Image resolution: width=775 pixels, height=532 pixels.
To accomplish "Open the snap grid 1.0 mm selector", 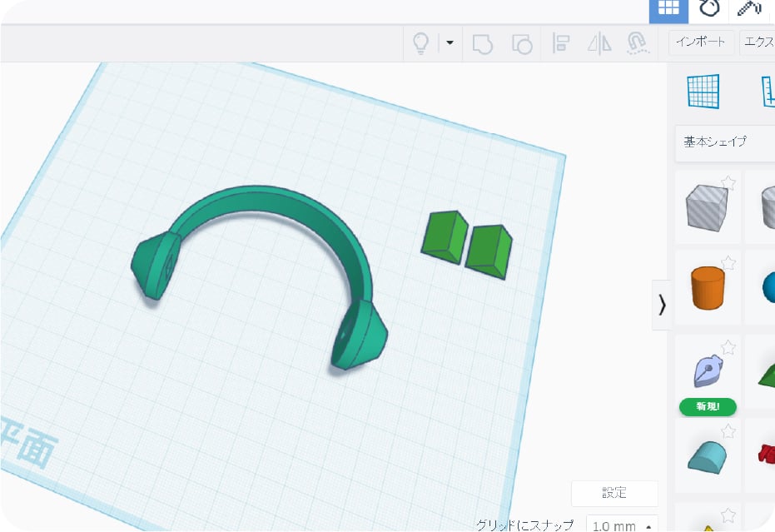I will [x=622, y=525].
